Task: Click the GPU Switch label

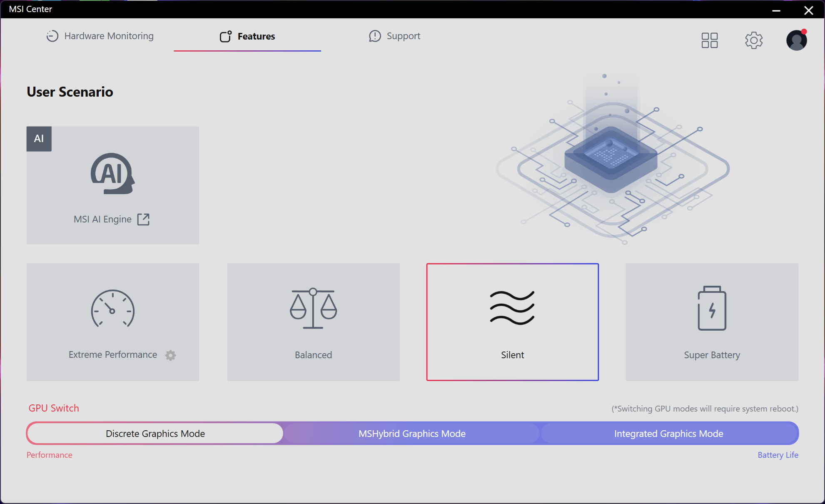Action: [x=54, y=408]
